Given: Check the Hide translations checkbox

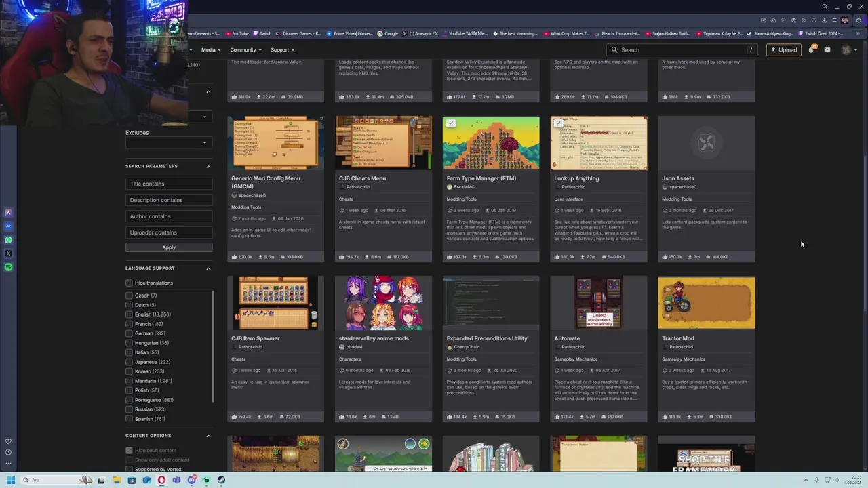Looking at the screenshot, I should point(129,283).
